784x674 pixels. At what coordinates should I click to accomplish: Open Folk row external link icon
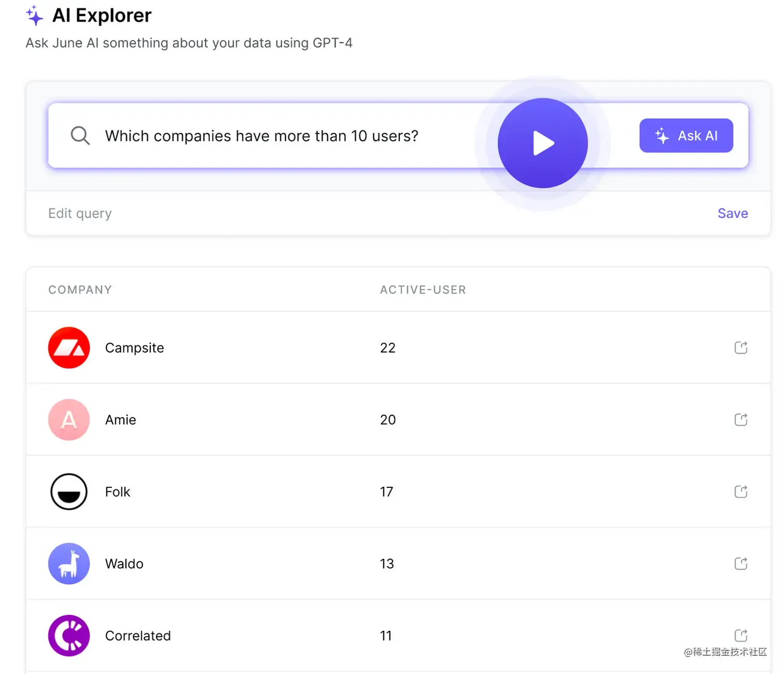click(741, 492)
